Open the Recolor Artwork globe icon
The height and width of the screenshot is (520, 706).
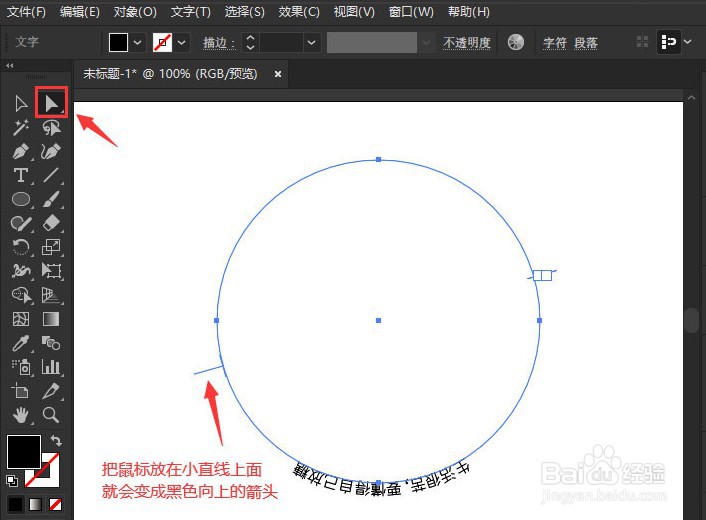pos(516,42)
